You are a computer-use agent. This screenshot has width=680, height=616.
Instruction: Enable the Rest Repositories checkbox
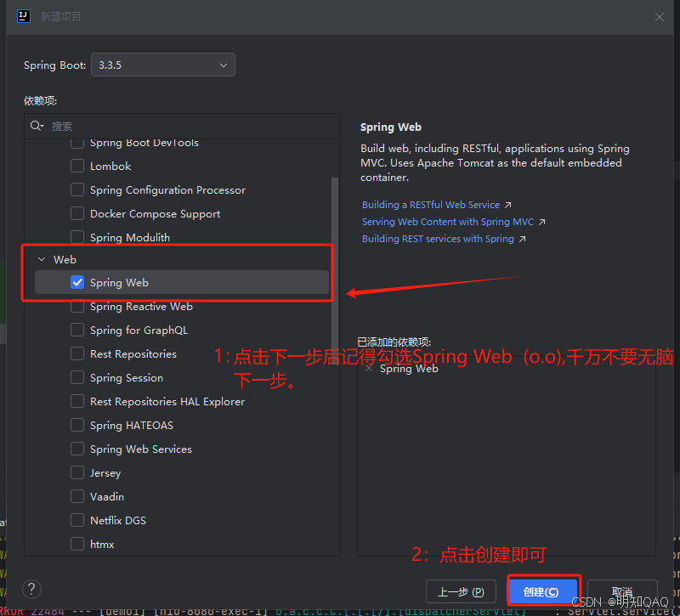(x=77, y=353)
